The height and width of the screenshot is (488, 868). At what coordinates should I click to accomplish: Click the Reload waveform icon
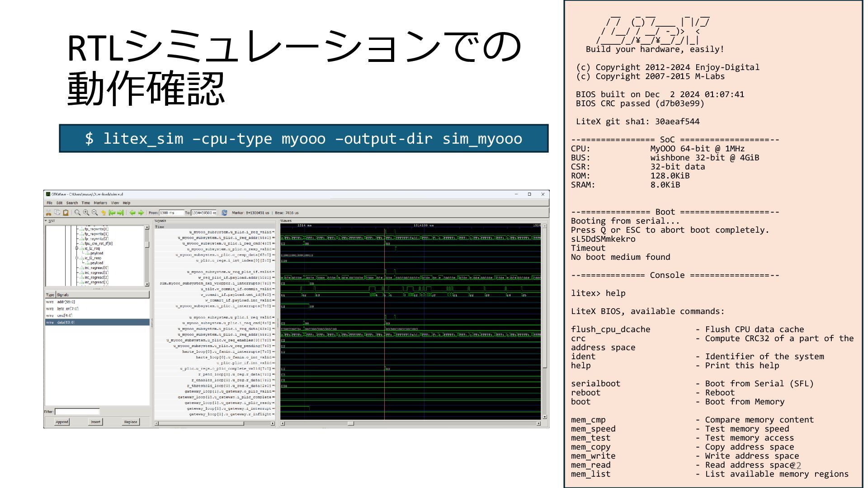pos(224,212)
